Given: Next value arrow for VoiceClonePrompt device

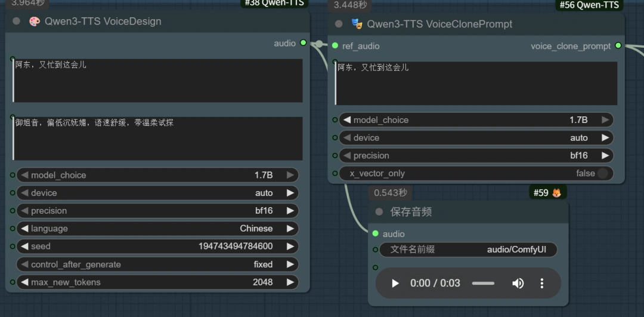Looking at the screenshot, I should pyautogui.click(x=605, y=138).
